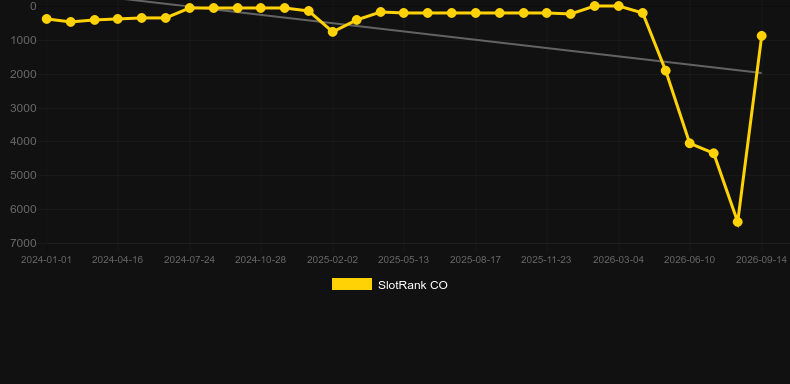Click the 5000 y-axis label
Screen dimensions: 790x384
click(x=24, y=175)
